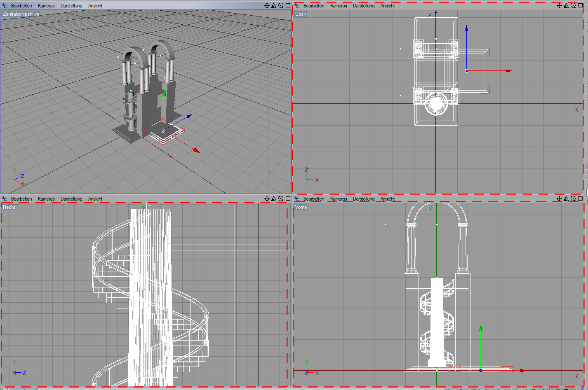Click the move camera icon in the Zentralperspektive view
This screenshot has height=390, width=588.
click(x=267, y=5)
